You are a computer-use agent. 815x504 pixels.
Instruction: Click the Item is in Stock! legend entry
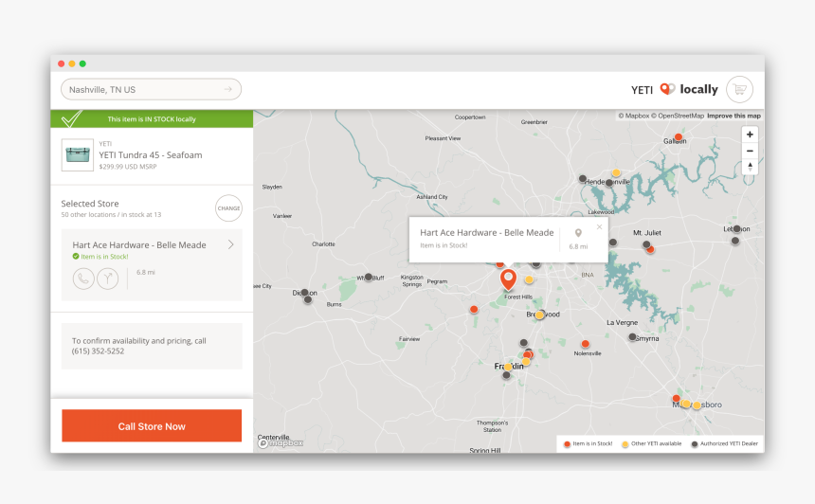coord(589,443)
